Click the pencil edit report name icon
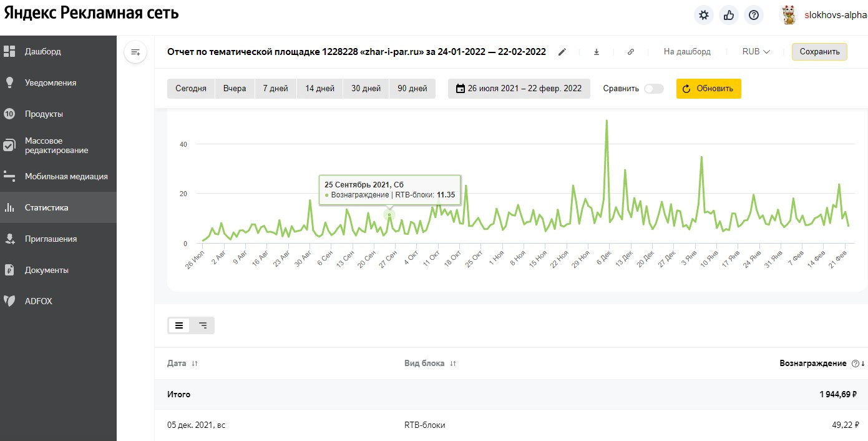868x441 pixels. (x=562, y=52)
